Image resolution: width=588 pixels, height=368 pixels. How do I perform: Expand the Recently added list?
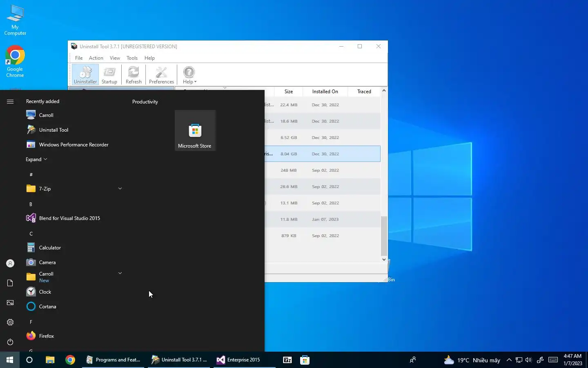pos(36,159)
